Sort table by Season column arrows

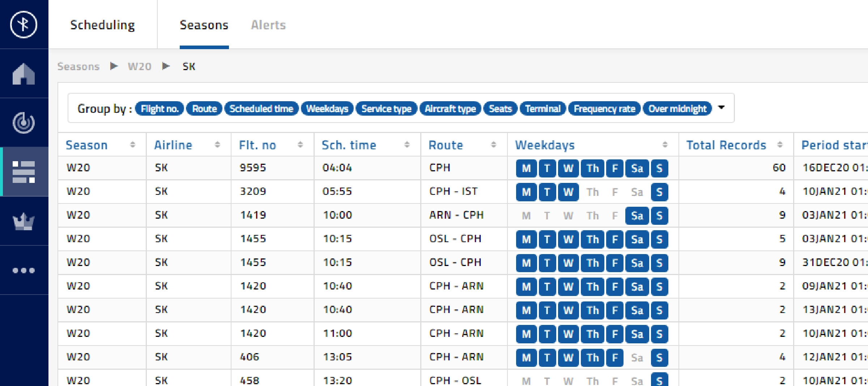[x=133, y=145]
